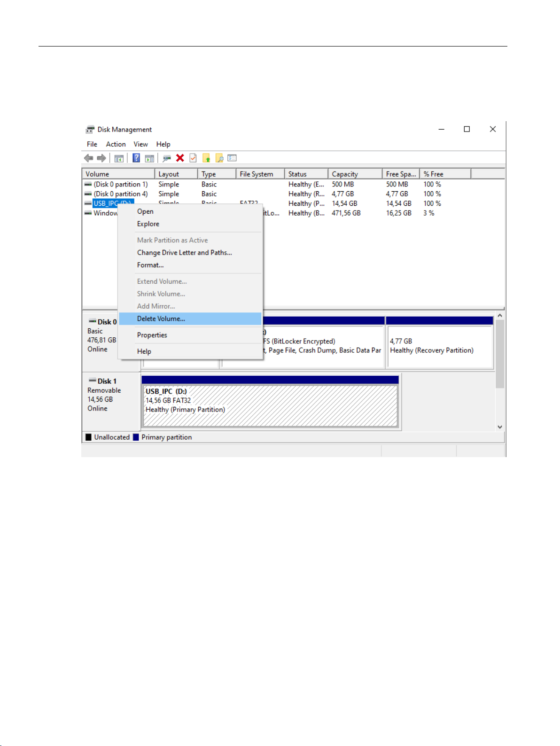Click the Disk Management title bar icon

90,130
